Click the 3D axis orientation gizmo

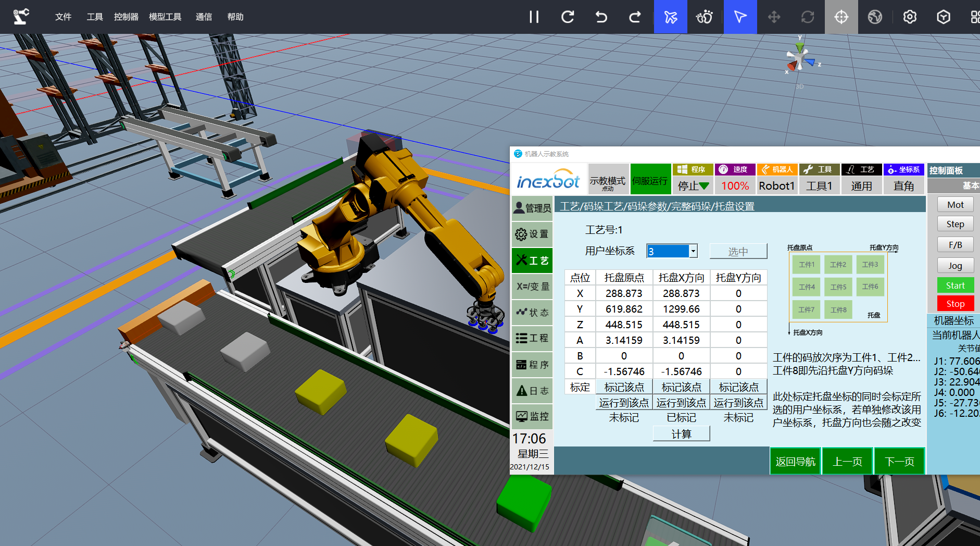click(800, 58)
